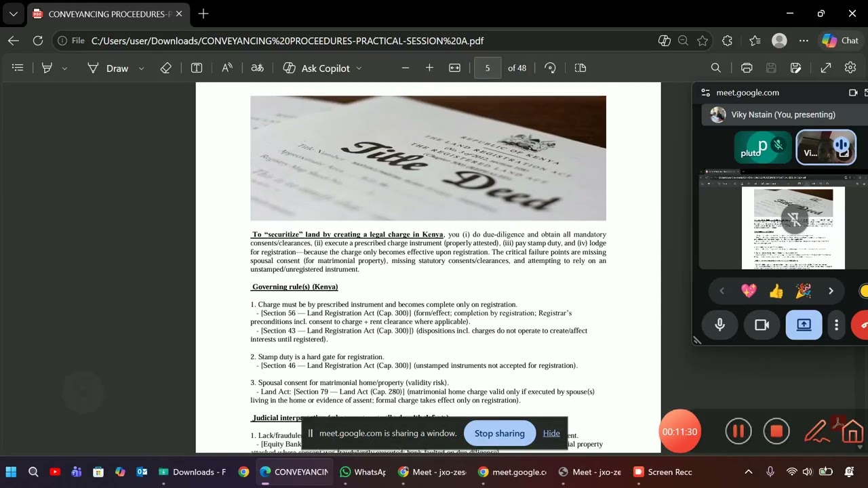868x488 pixels.
Task: Click the page number field showing 5
Action: click(488, 68)
